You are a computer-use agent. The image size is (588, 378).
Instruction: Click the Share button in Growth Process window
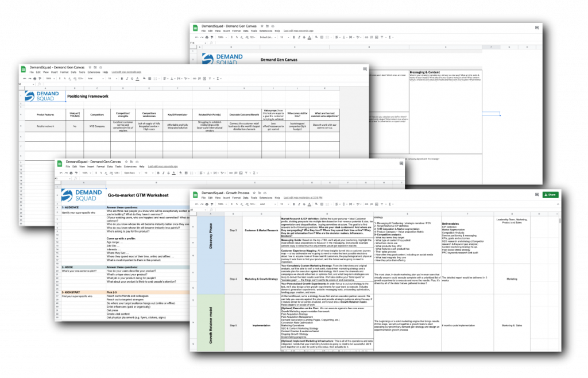click(x=550, y=195)
